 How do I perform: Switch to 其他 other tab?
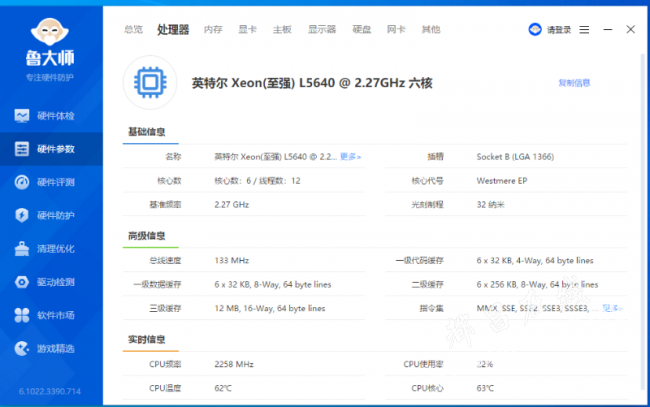[431, 29]
